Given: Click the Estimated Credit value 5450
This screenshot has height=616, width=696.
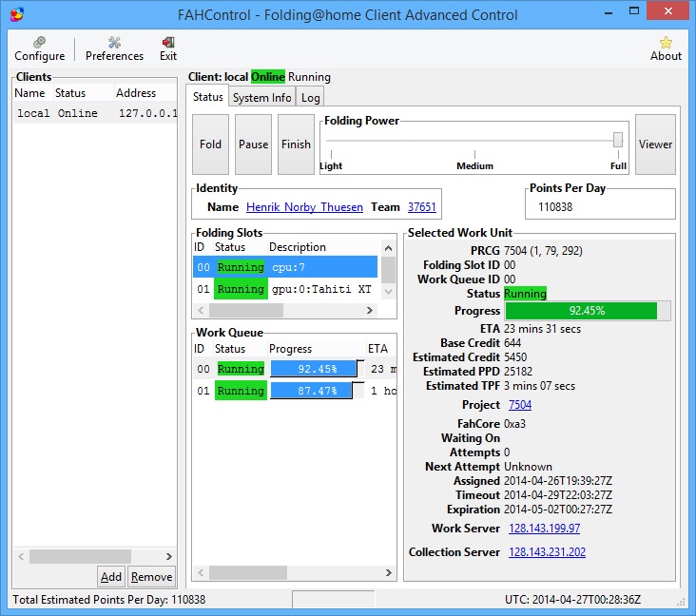Looking at the screenshot, I should [x=515, y=357].
